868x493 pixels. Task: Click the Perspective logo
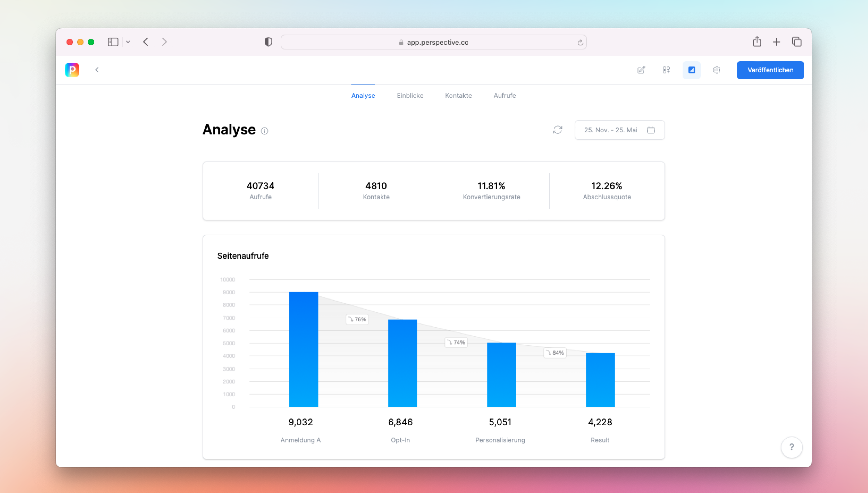coord(72,70)
